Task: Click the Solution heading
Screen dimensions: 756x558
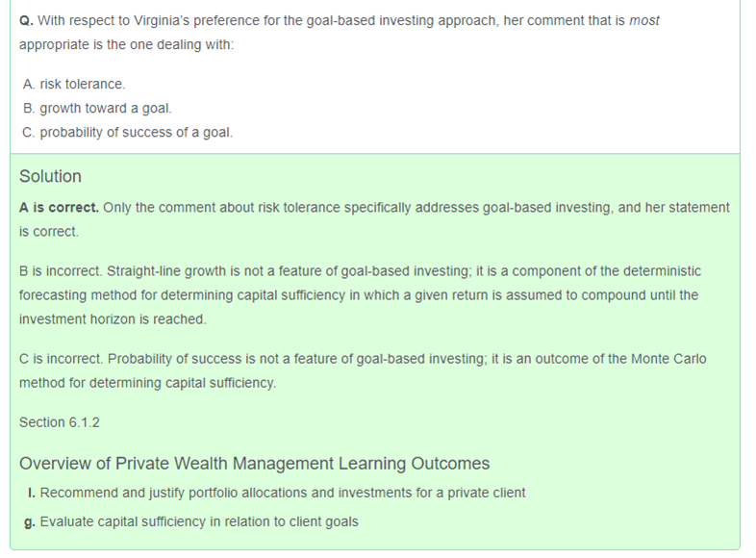Action: 50,176
